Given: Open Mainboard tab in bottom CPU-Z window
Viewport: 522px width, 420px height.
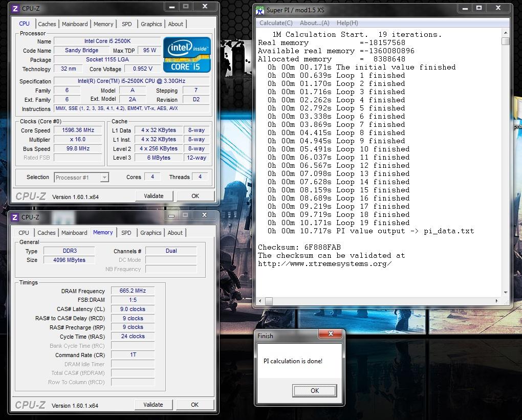Looking at the screenshot, I should tap(74, 233).
